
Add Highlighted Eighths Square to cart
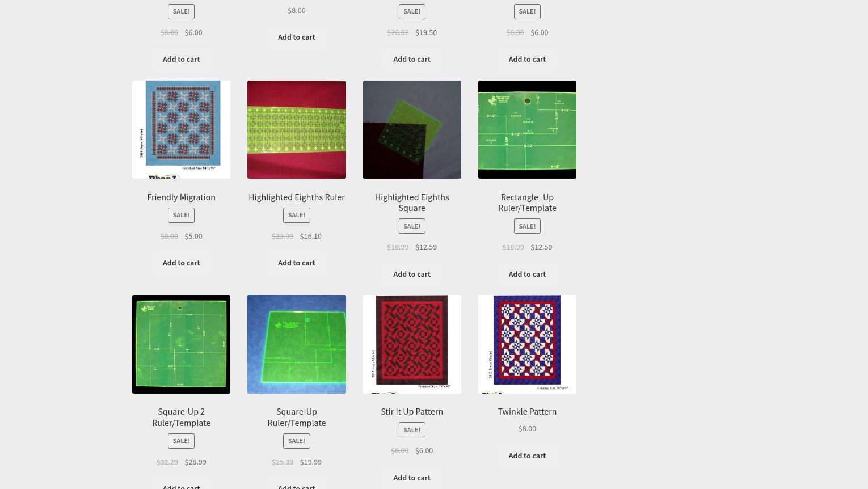(x=412, y=274)
